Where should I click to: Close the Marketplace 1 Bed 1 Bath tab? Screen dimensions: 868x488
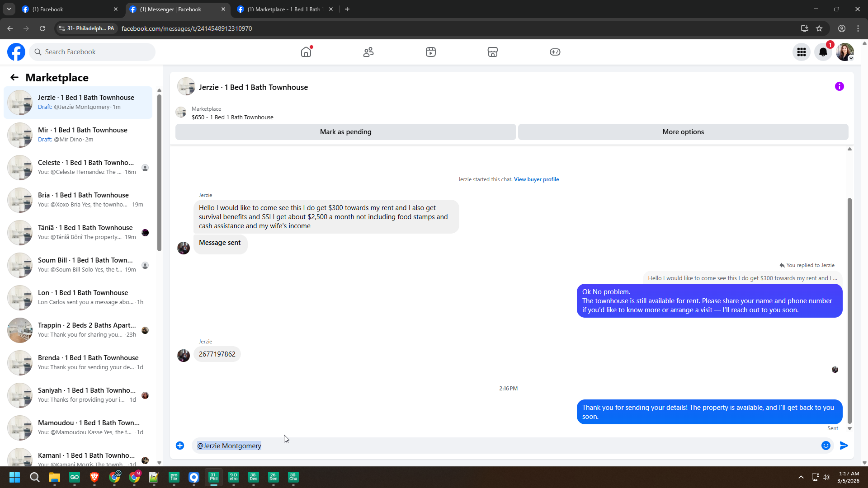click(331, 9)
